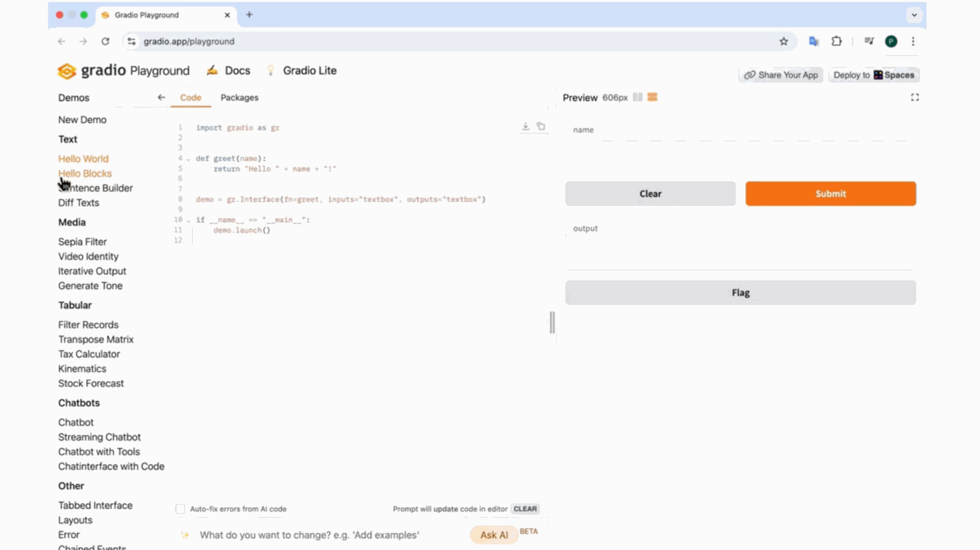
Task: Open the Tabbed Interface demo
Action: point(95,505)
